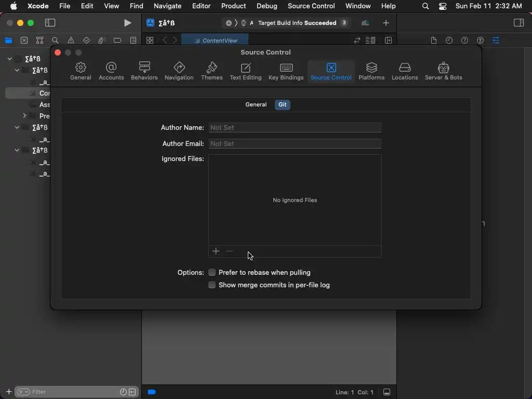Open Navigation preferences pane

179,71
